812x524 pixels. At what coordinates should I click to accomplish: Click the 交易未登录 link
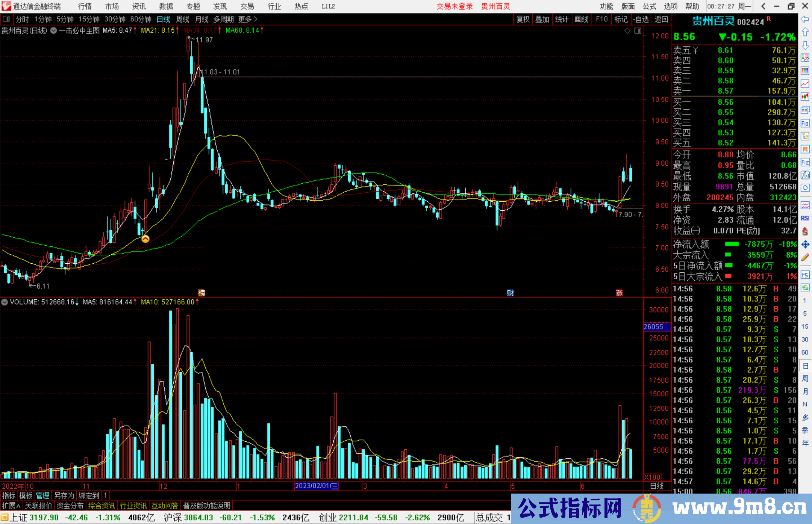(454, 6)
